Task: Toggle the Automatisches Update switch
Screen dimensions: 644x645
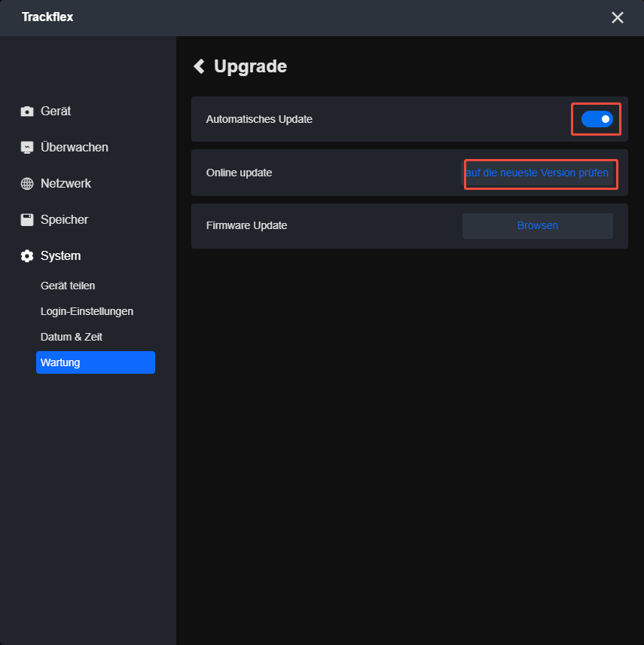Action: (597, 119)
